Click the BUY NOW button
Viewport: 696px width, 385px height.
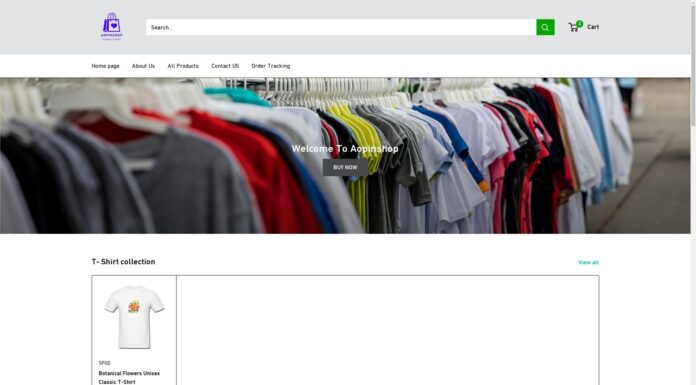click(x=345, y=167)
